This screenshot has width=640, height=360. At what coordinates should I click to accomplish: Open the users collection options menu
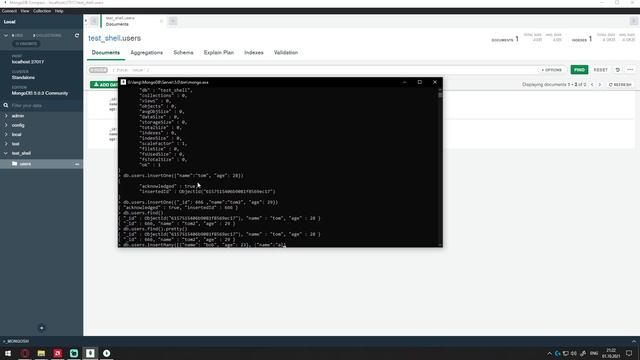77,164
